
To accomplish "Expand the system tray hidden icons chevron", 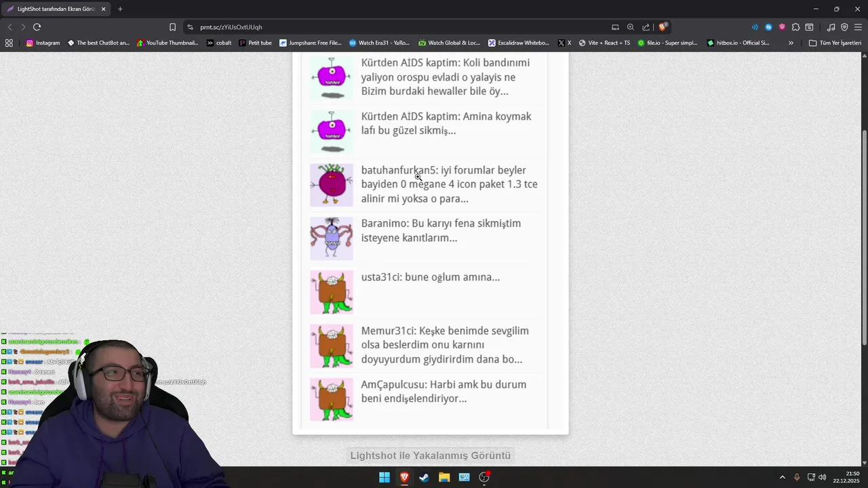I will [782, 477].
